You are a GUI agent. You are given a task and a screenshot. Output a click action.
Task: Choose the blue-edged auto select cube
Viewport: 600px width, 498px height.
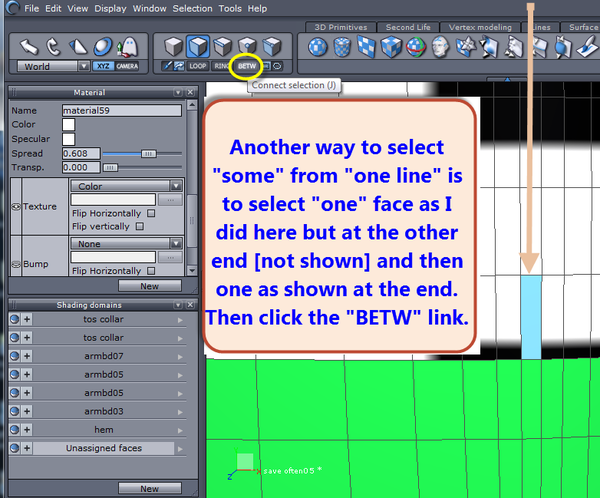click(272, 46)
